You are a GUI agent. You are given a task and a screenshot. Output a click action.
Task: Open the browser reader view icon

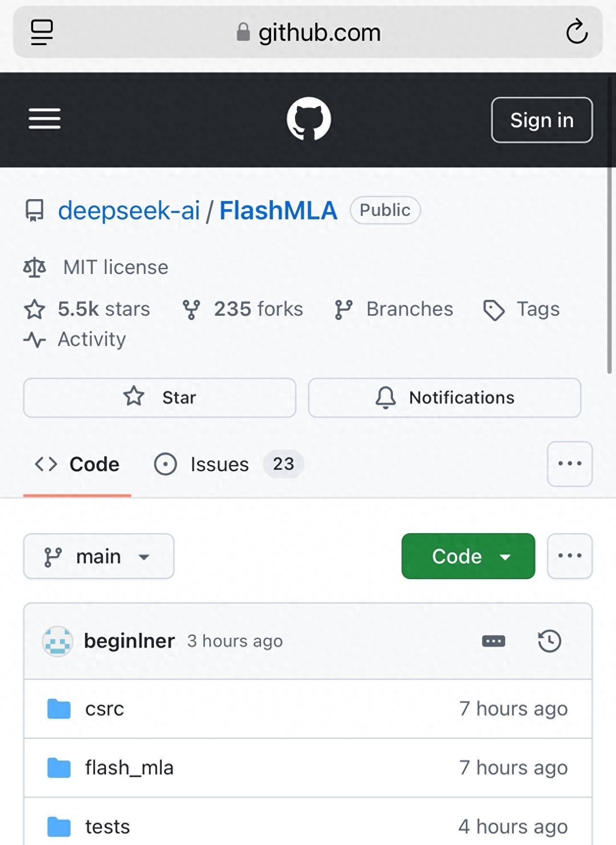pos(42,32)
